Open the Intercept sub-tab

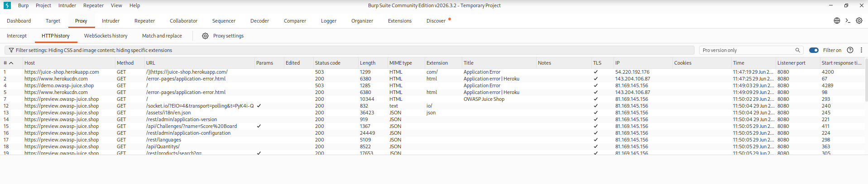(17, 36)
